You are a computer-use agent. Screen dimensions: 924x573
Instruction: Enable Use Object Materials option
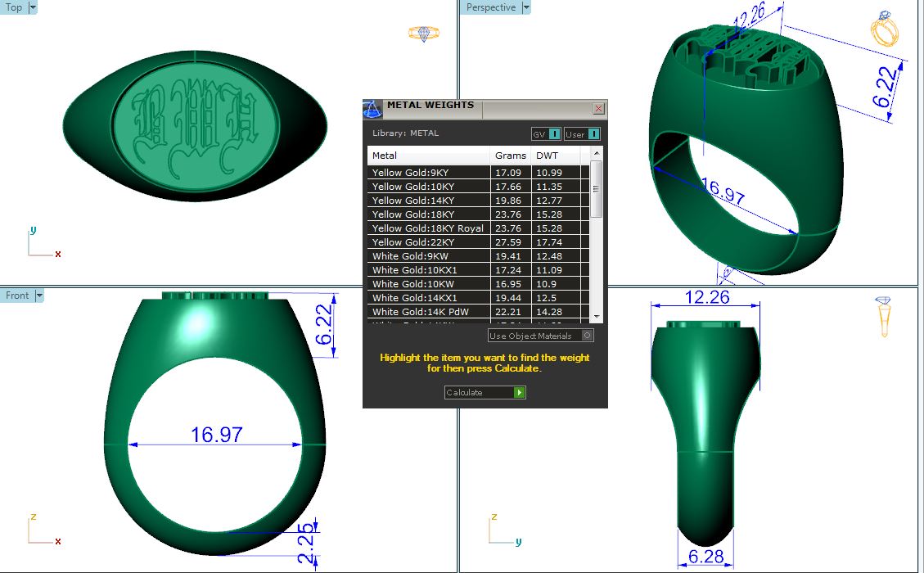click(x=587, y=336)
